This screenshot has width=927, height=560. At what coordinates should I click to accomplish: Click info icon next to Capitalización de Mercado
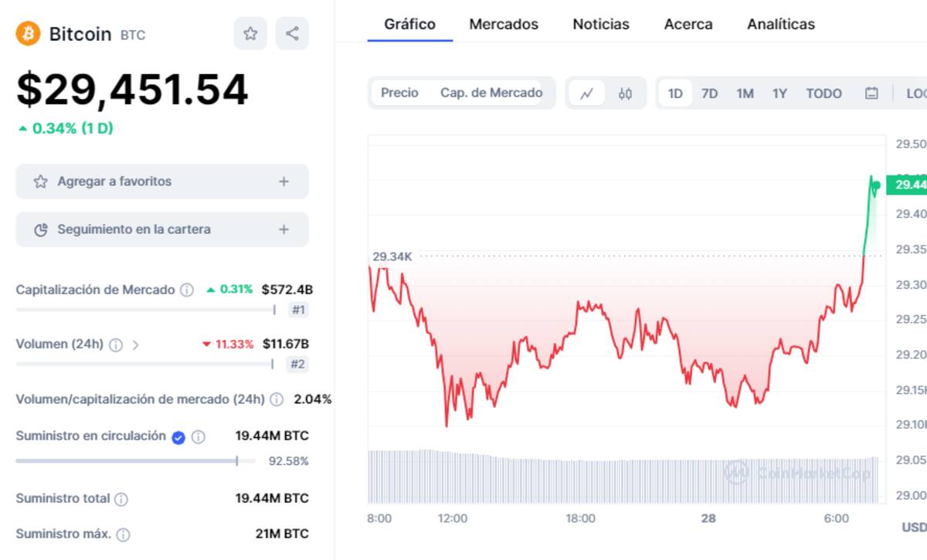[x=187, y=290]
